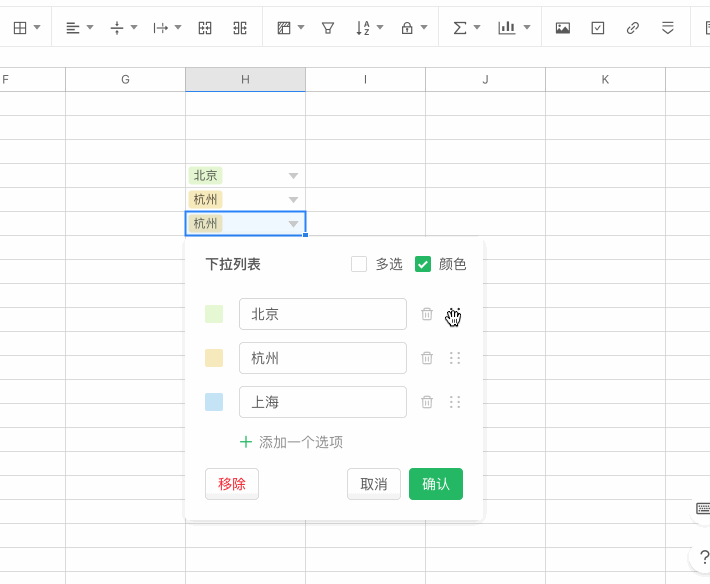
Task: Delete the 上海 option
Action: pos(427,402)
